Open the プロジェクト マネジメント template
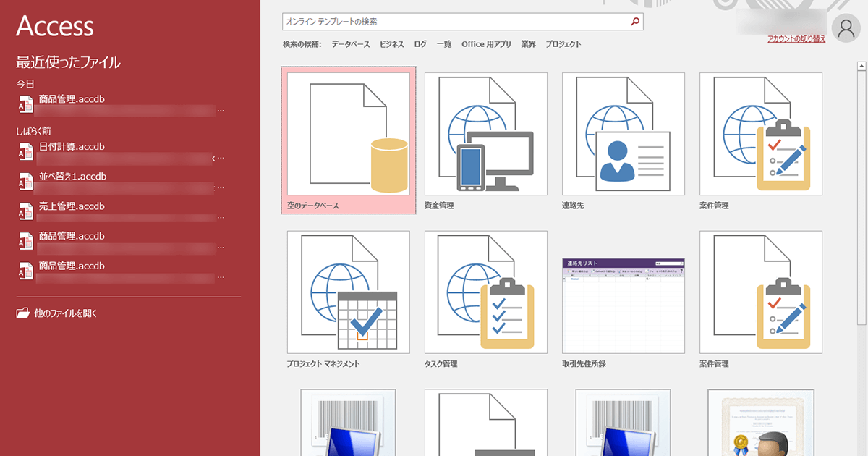 tap(348, 292)
